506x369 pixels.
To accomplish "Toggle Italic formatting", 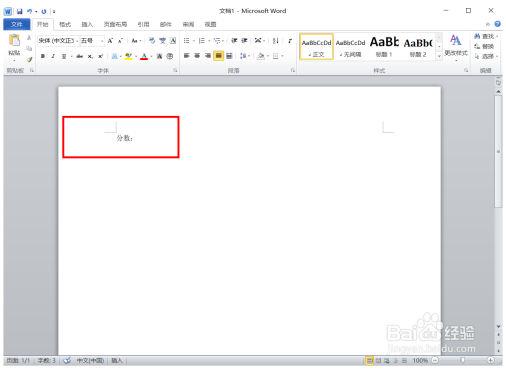I will point(53,56).
